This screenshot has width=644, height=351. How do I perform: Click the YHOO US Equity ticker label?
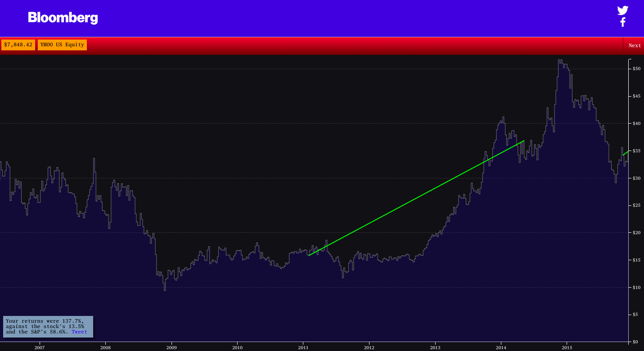click(62, 44)
